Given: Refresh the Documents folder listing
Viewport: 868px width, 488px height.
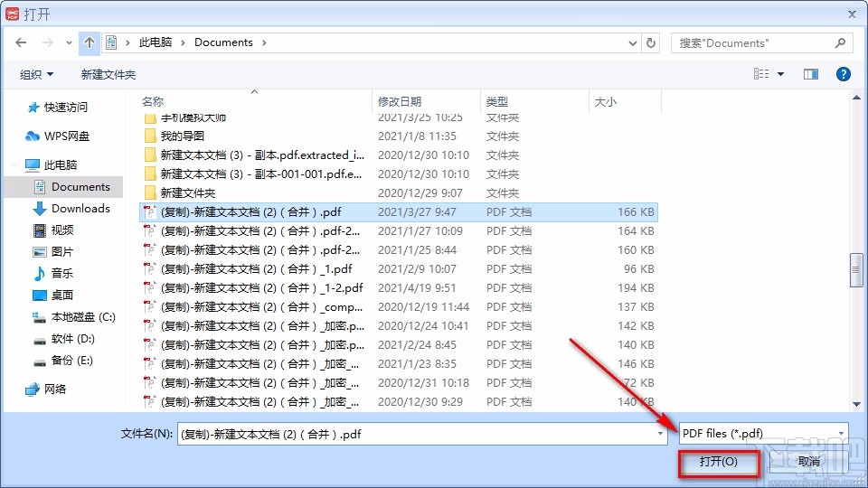Looking at the screenshot, I should 651,42.
